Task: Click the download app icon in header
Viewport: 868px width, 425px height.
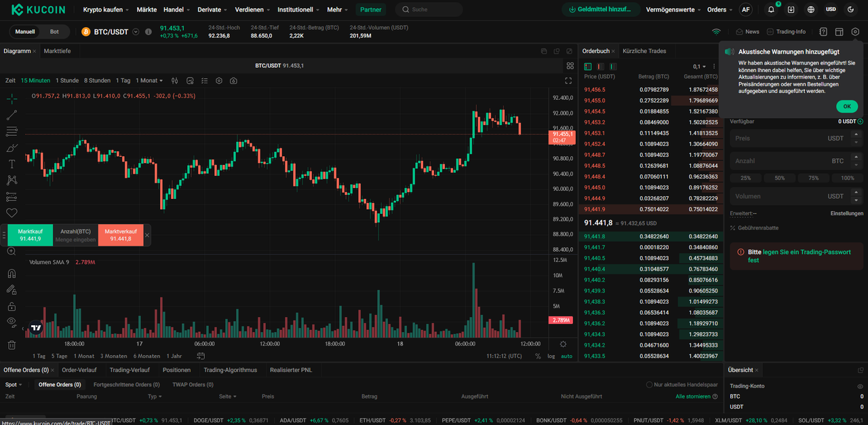Action: (791, 10)
